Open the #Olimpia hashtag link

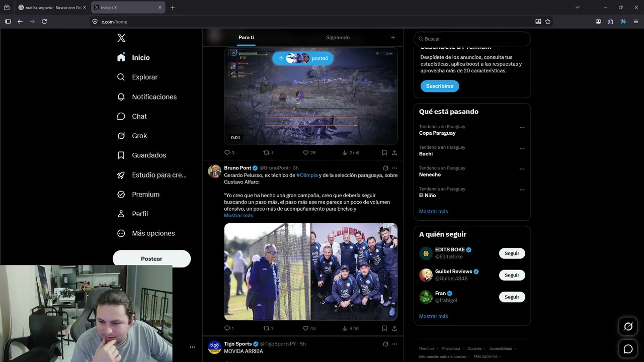click(x=307, y=175)
